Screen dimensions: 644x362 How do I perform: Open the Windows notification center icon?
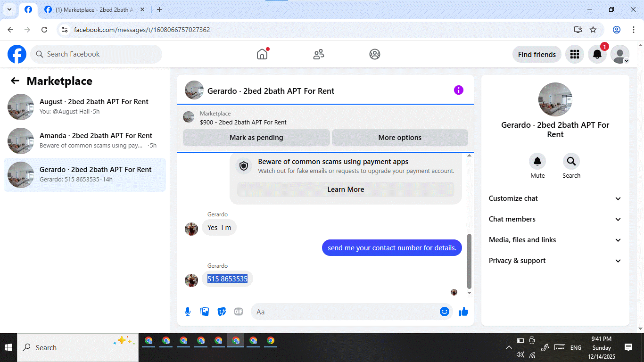pos(628,347)
